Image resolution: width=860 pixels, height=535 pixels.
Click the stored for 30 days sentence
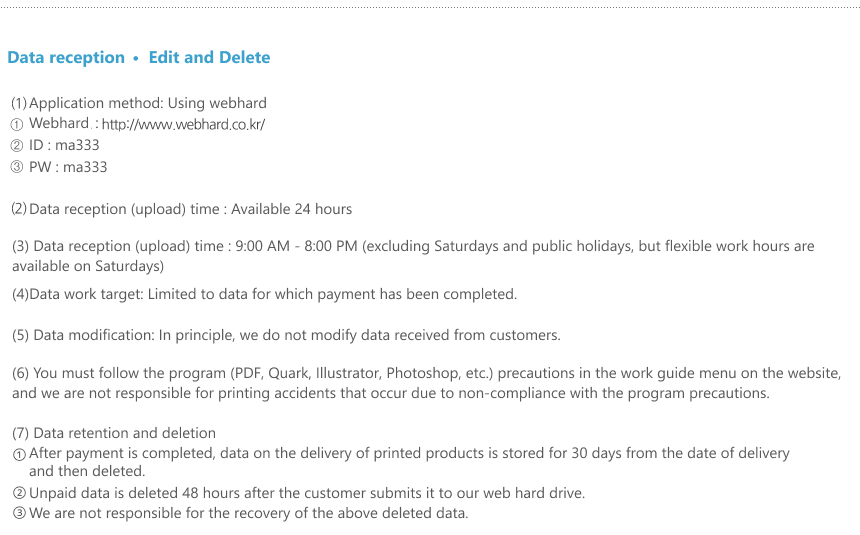click(x=409, y=462)
